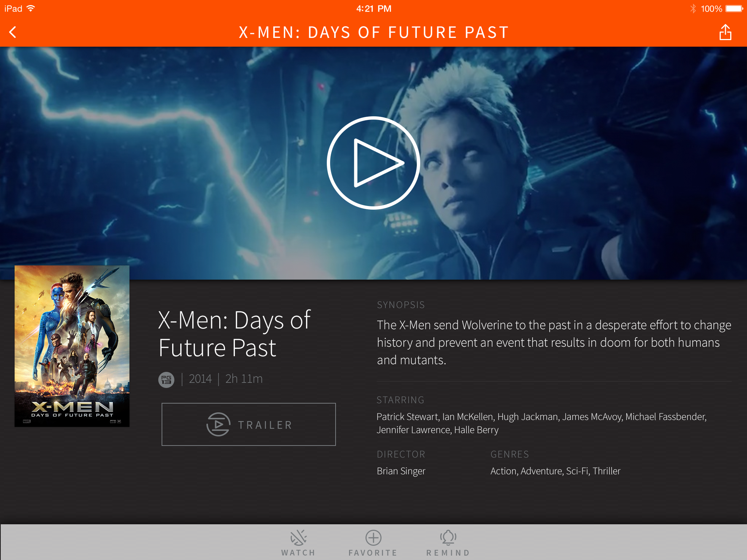Screen dimensions: 747x560
Task: Tap the movie title X-Men: Days of Future Past
Action: point(234,334)
